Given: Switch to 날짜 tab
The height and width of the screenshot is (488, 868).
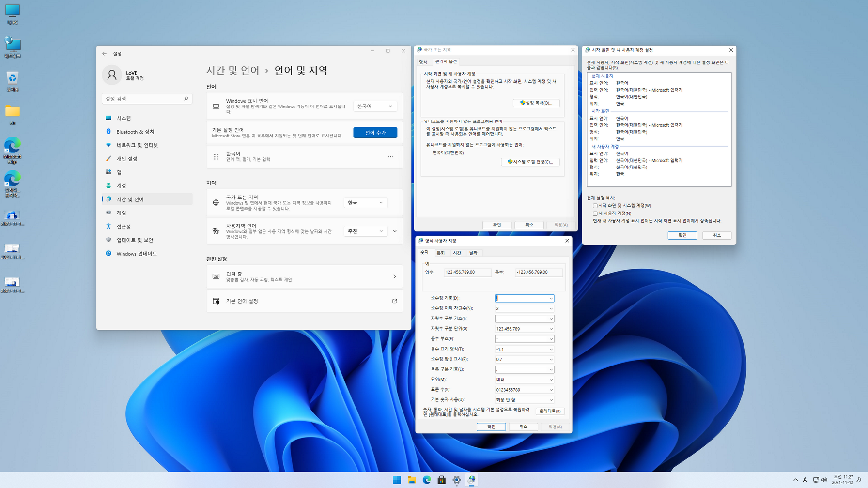Looking at the screenshot, I should 473,253.
